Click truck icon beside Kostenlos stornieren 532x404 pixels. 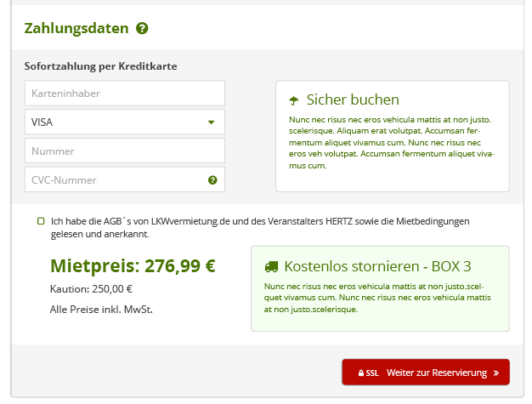tap(271, 265)
